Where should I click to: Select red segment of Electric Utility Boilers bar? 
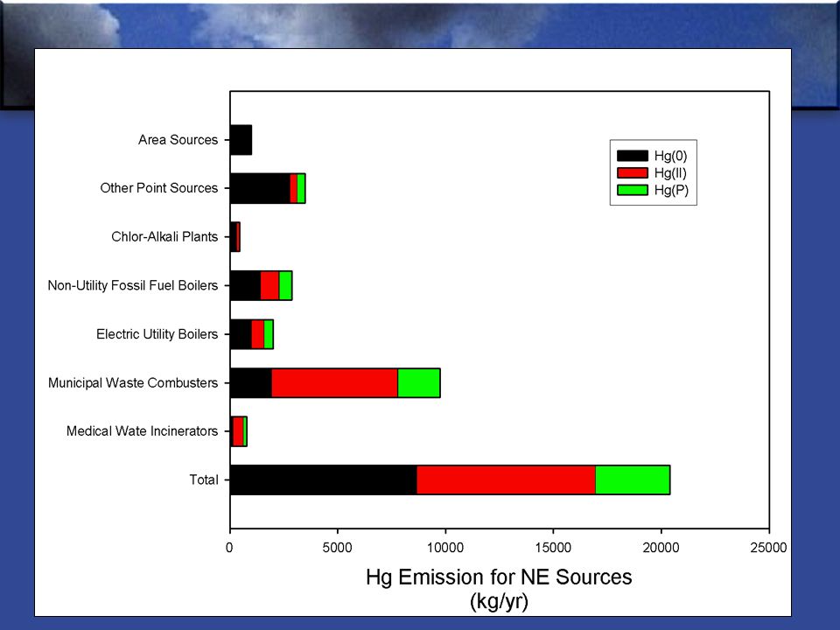pyautogui.click(x=257, y=334)
